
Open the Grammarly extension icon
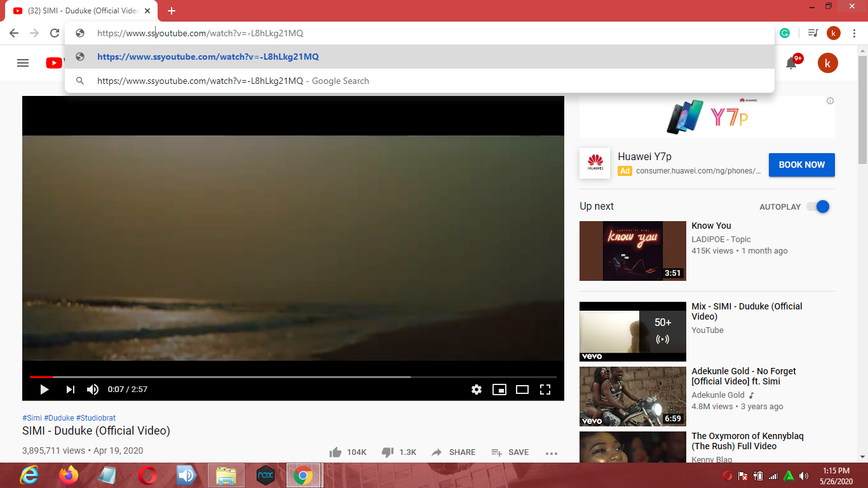(x=785, y=33)
